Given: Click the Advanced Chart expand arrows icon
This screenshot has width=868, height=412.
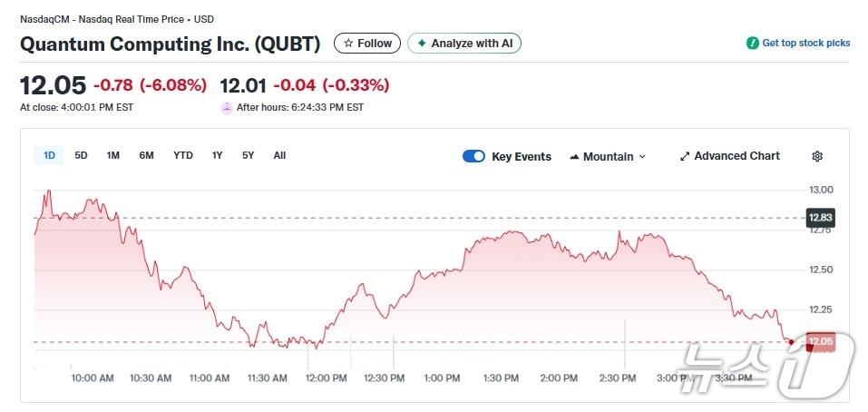Looking at the screenshot, I should tap(685, 156).
